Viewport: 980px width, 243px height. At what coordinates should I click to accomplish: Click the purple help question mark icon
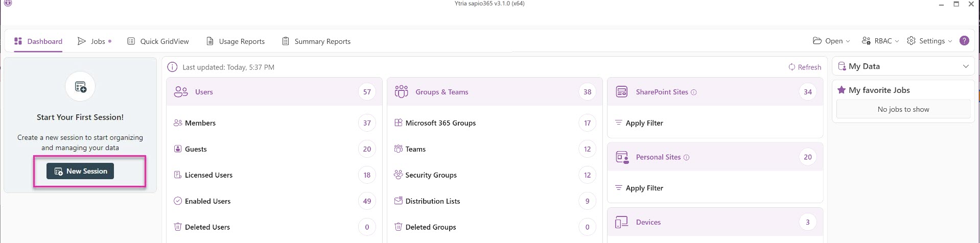[964, 41]
